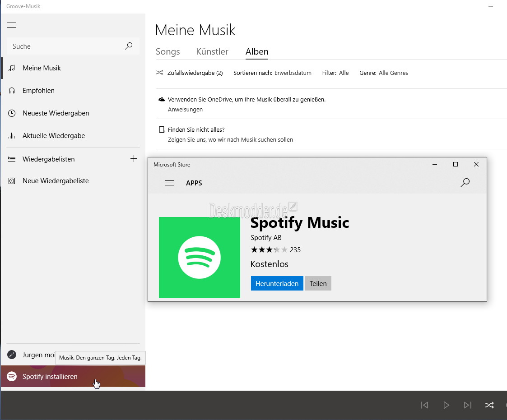Viewport: 507px width, 420px height.
Task: Click the Jürgen user account avatar
Action: 12,355
